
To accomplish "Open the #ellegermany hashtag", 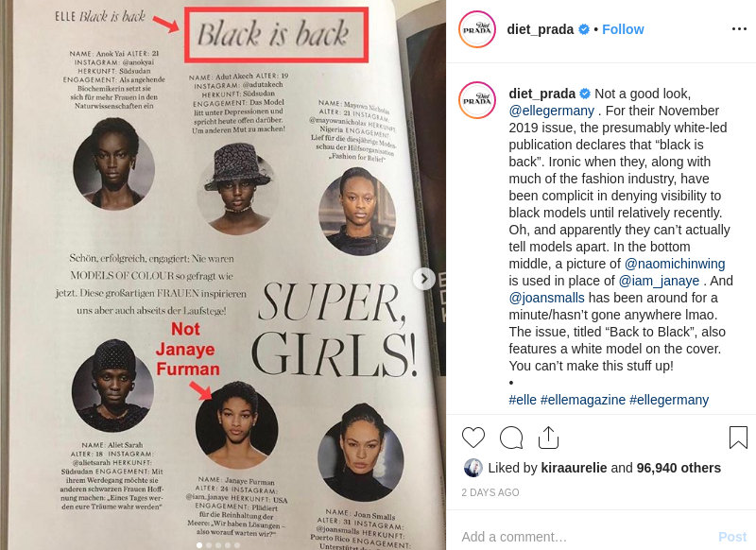I will tap(669, 400).
